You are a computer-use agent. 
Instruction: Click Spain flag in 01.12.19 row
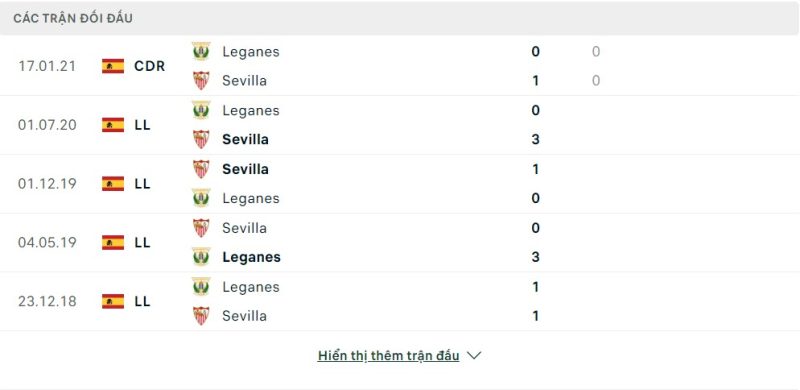click(x=113, y=183)
